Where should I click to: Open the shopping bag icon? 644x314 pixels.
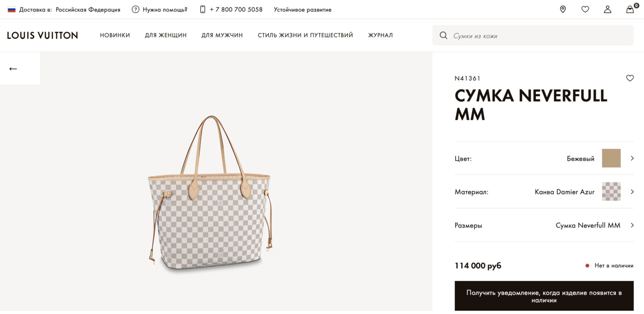click(x=630, y=10)
